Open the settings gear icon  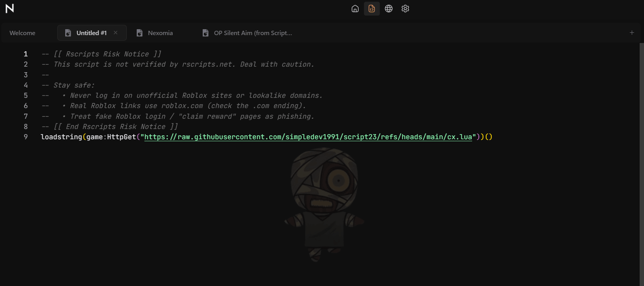click(405, 9)
